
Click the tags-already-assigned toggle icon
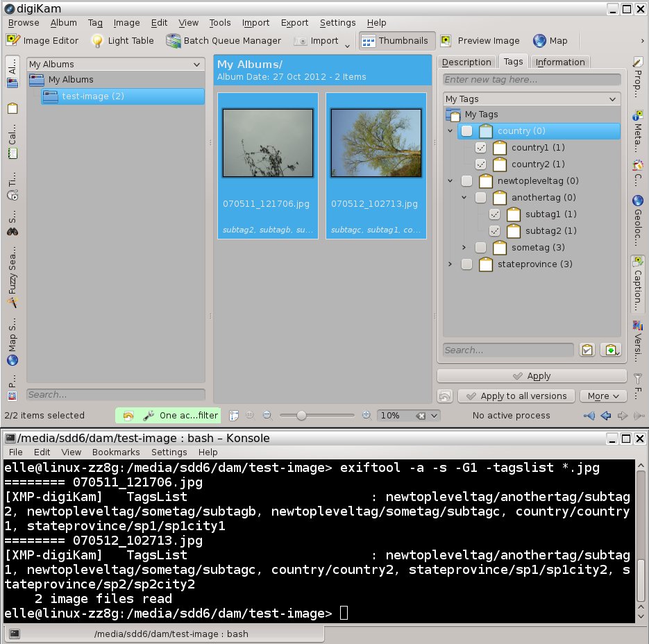tap(587, 350)
